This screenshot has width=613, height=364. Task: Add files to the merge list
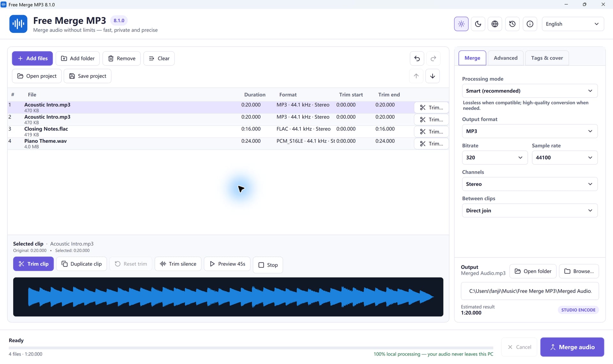tap(32, 58)
